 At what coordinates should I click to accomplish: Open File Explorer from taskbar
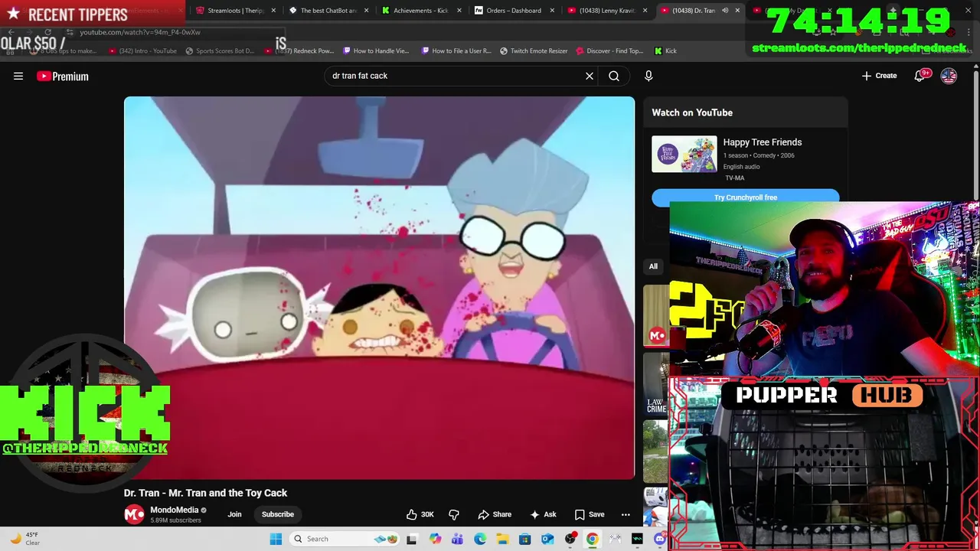click(502, 539)
